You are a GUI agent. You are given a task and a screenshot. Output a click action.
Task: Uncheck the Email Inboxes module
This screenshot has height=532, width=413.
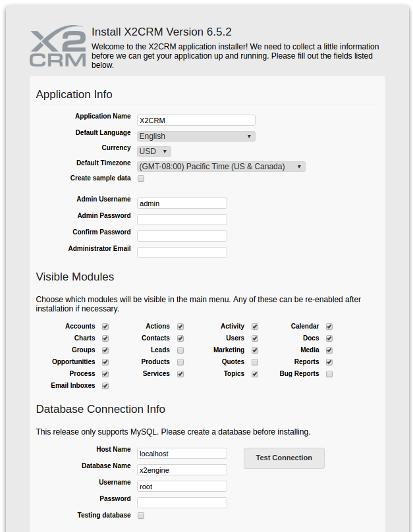click(x=105, y=386)
